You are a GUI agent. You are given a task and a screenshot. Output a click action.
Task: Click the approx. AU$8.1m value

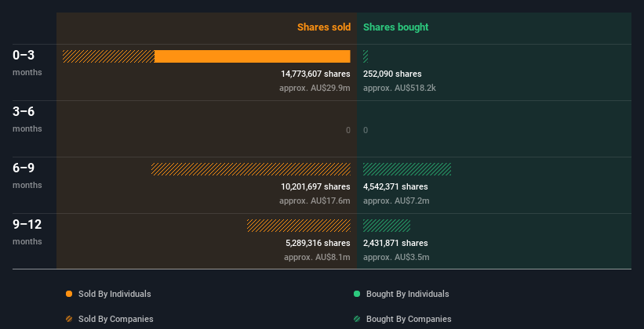coord(317,257)
